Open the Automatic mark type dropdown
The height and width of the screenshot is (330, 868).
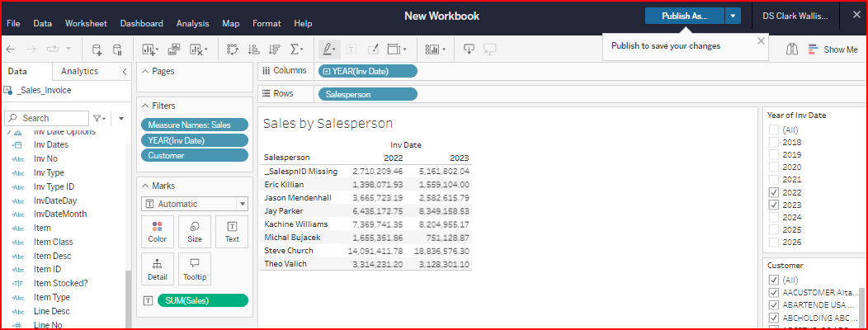[195, 204]
